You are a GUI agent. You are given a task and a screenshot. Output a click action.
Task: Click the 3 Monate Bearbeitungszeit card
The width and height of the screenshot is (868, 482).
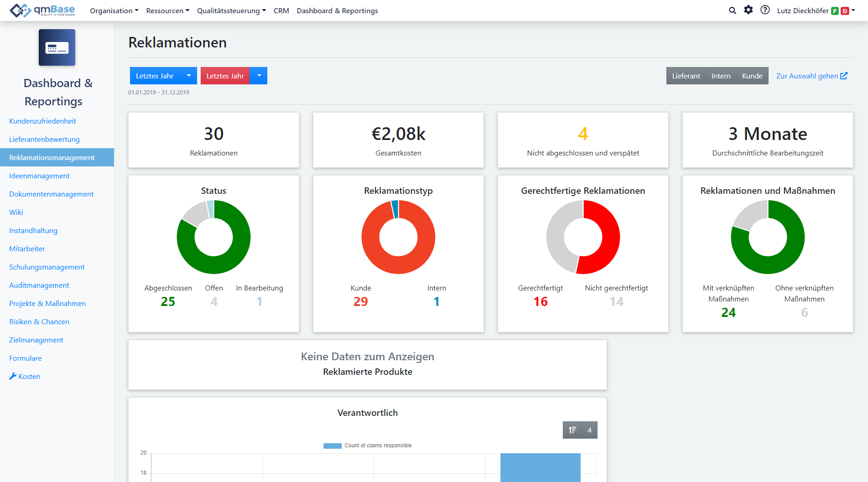768,140
